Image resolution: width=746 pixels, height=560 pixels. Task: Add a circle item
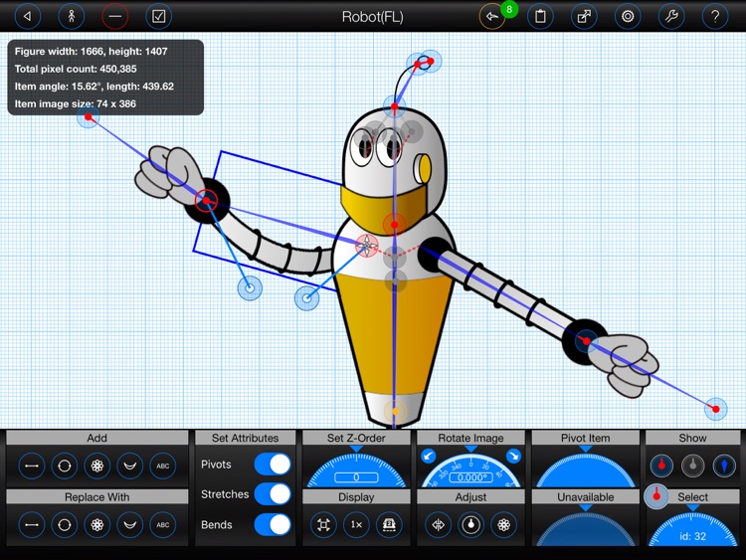65,466
